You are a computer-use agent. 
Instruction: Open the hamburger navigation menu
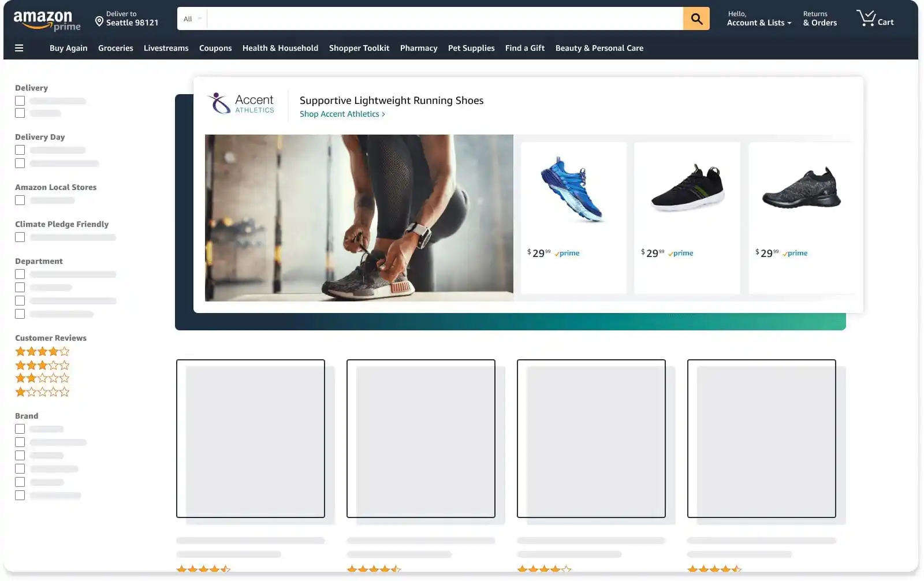click(x=20, y=48)
